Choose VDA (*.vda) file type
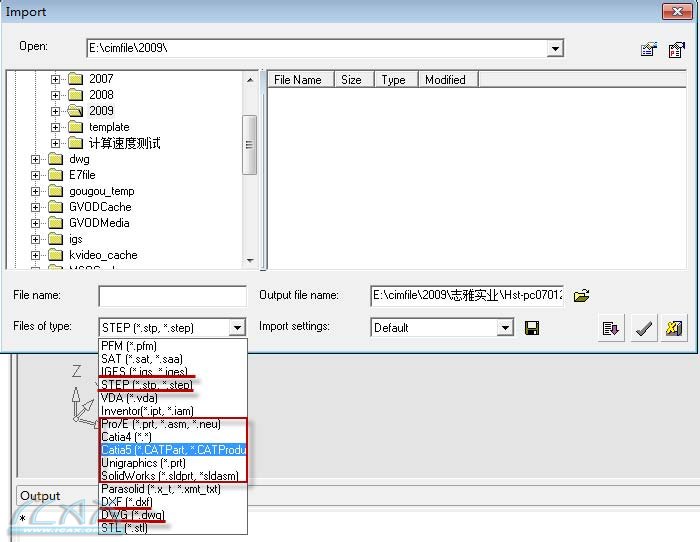 172,398
